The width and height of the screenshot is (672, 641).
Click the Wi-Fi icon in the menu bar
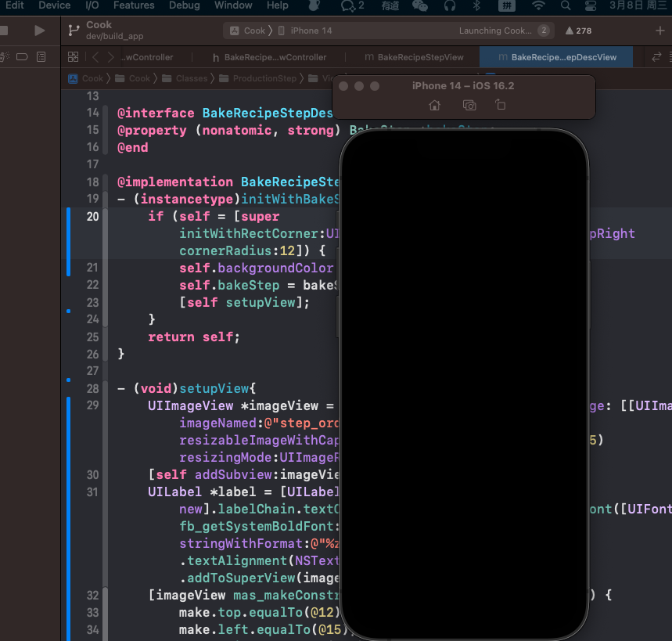(538, 5)
